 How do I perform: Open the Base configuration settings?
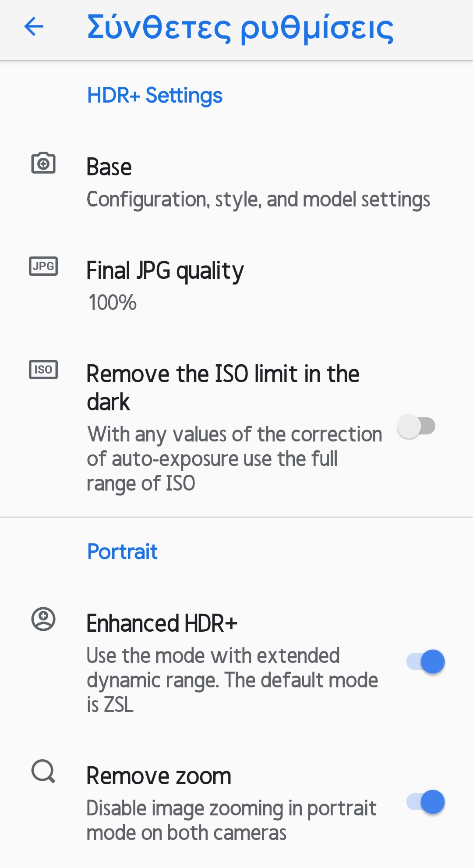click(109, 167)
